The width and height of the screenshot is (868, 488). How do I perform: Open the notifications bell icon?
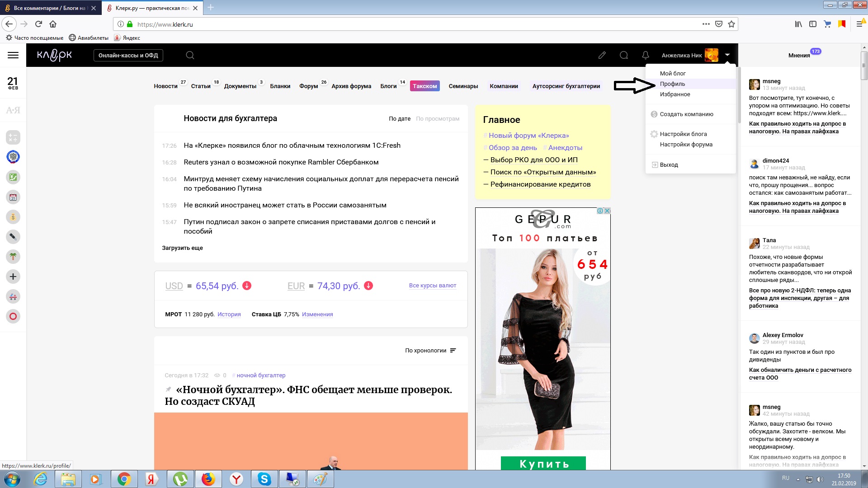coord(646,55)
